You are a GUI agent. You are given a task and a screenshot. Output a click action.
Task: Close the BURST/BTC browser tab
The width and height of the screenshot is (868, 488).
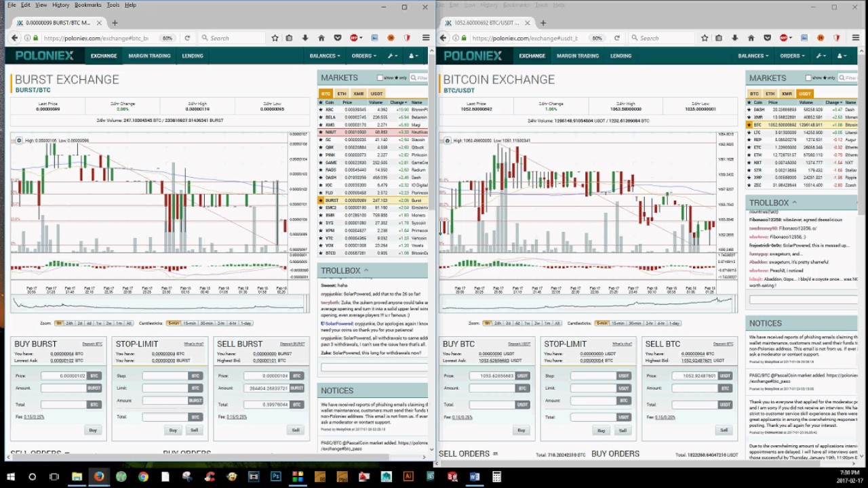[x=99, y=22]
